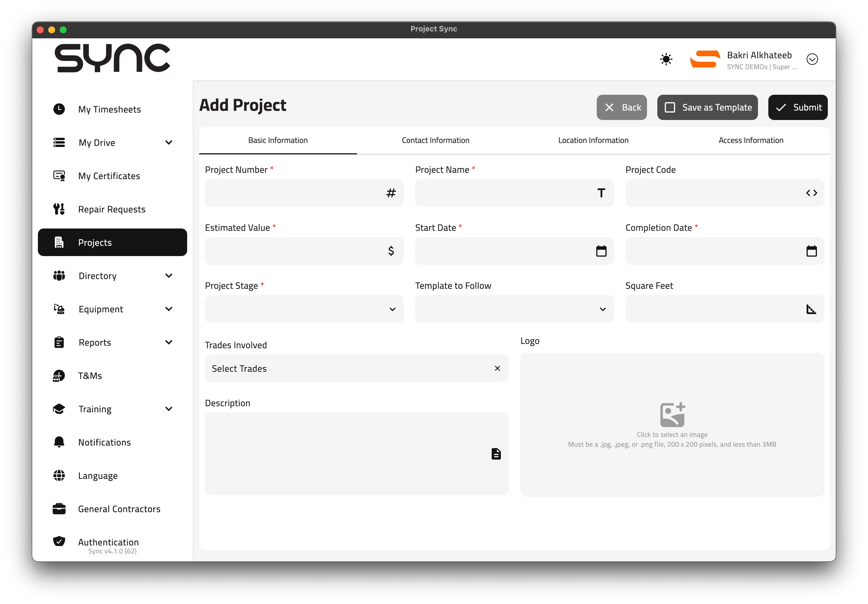Click the text icon in Project Name
The width and height of the screenshot is (868, 604).
[601, 193]
